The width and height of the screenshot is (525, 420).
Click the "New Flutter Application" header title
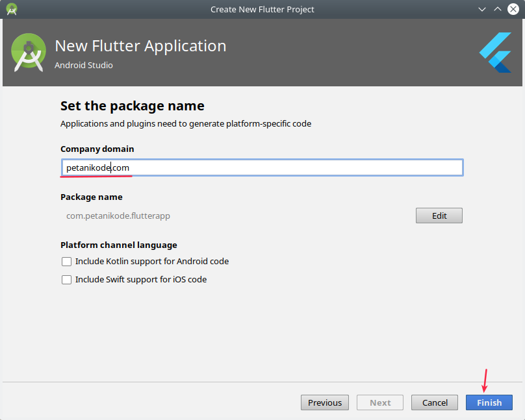[x=140, y=46]
